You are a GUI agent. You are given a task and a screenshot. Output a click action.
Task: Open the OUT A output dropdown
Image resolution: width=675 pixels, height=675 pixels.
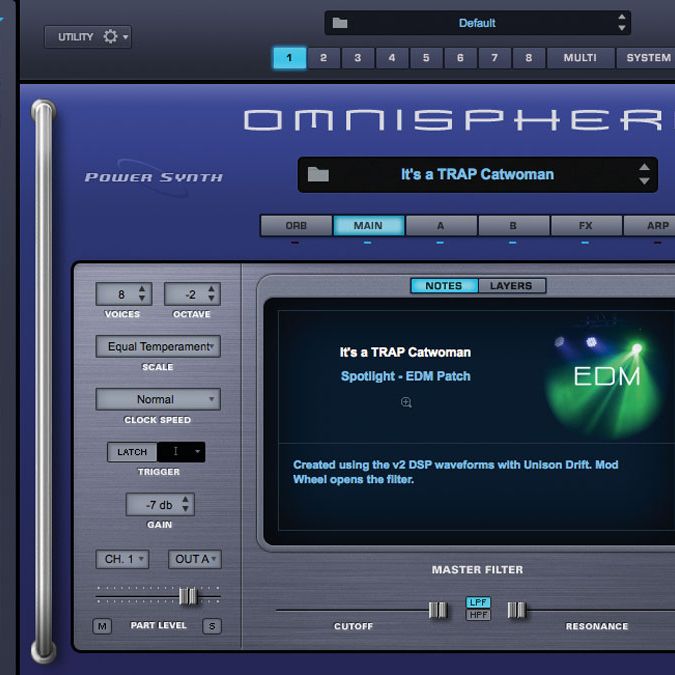[x=195, y=559]
